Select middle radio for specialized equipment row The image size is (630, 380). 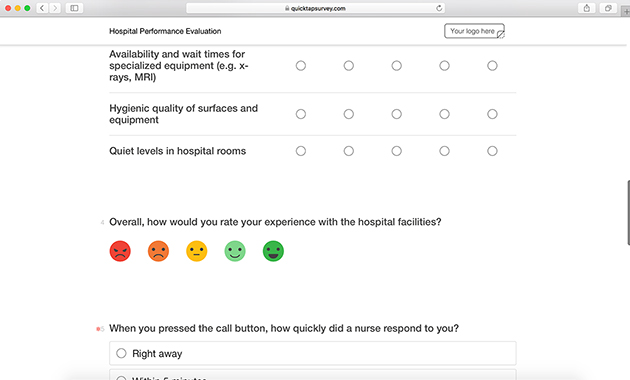397,65
